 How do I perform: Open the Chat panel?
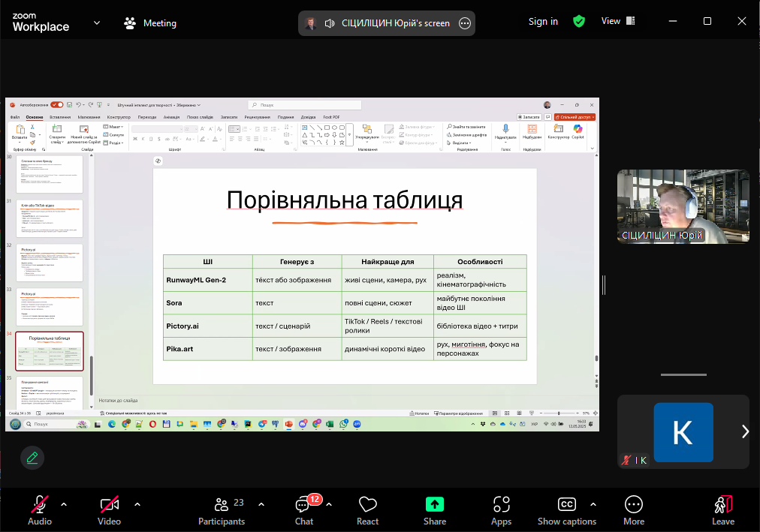coord(304,511)
